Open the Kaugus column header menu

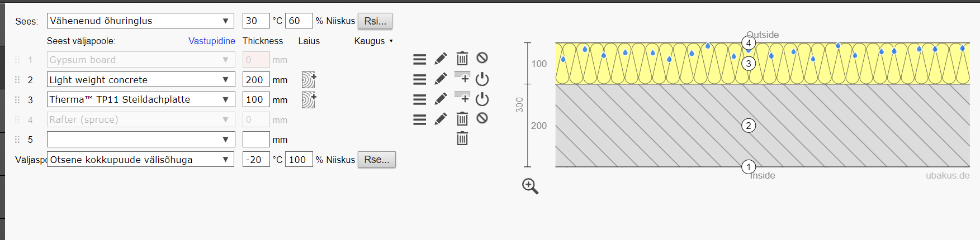point(373,41)
